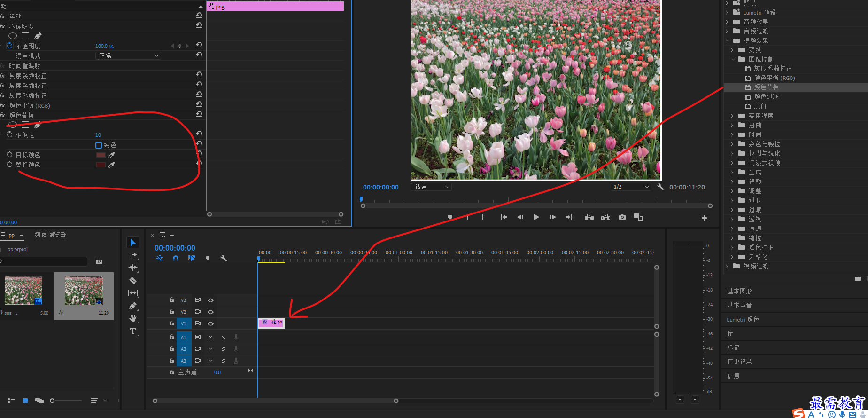Viewport: 868px width, 418px height.
Task: Click the 替换颜色 color swatch
Action: click(101, 165)
